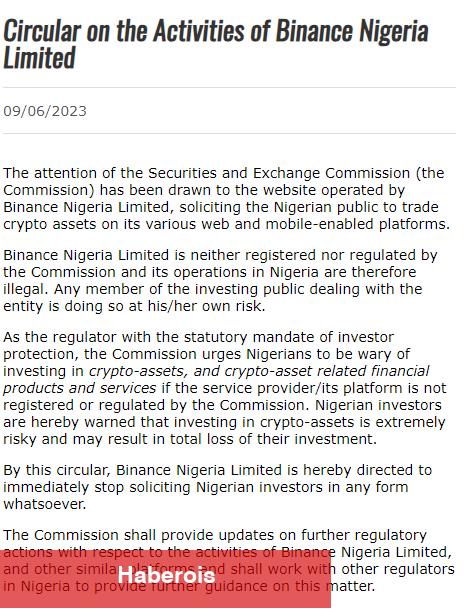The width and height of the screenshot is (473, 609).
Task: Click the circular title heading
Action: [216, 44]
